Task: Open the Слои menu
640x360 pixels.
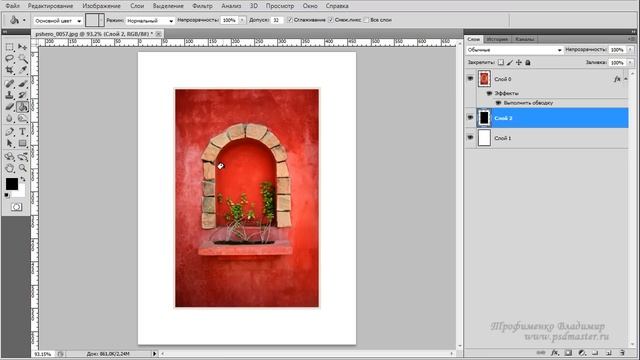Action: [137, 6]
